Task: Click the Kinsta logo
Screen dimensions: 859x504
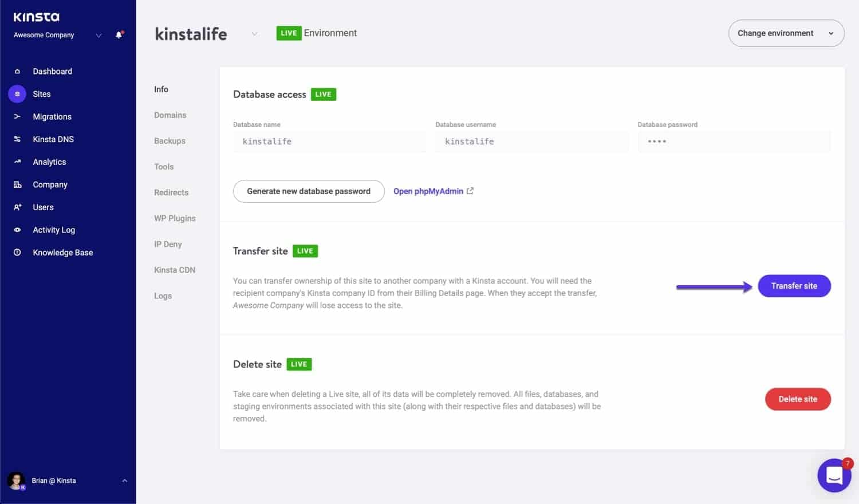Action: point(37,17)
